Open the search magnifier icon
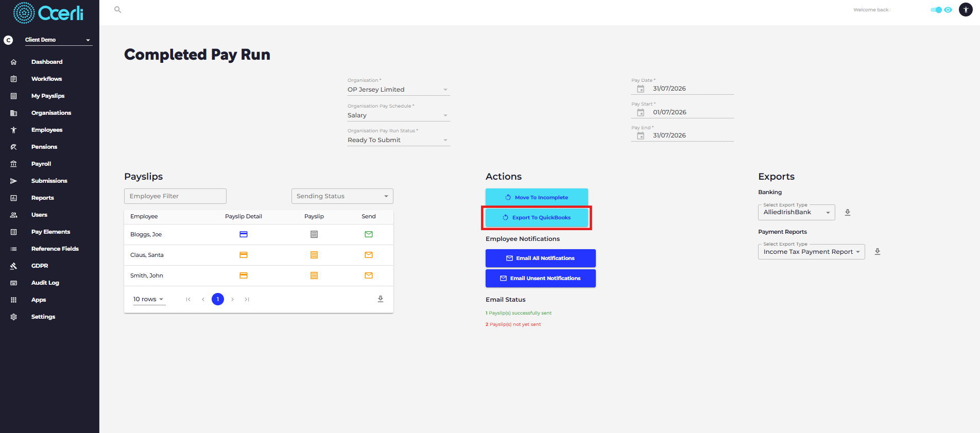The height and width of the screenshot is (433, 980). [x=117, y=10]
